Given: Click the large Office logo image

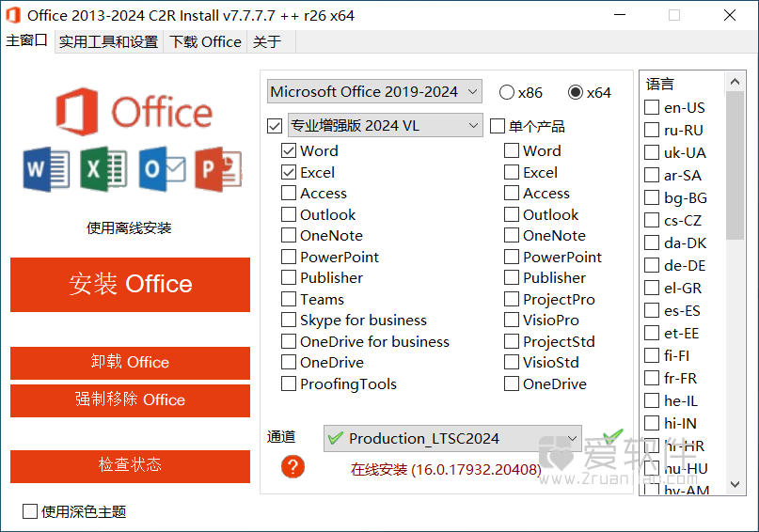Looking at the screenshot, I should pos(134,112).
